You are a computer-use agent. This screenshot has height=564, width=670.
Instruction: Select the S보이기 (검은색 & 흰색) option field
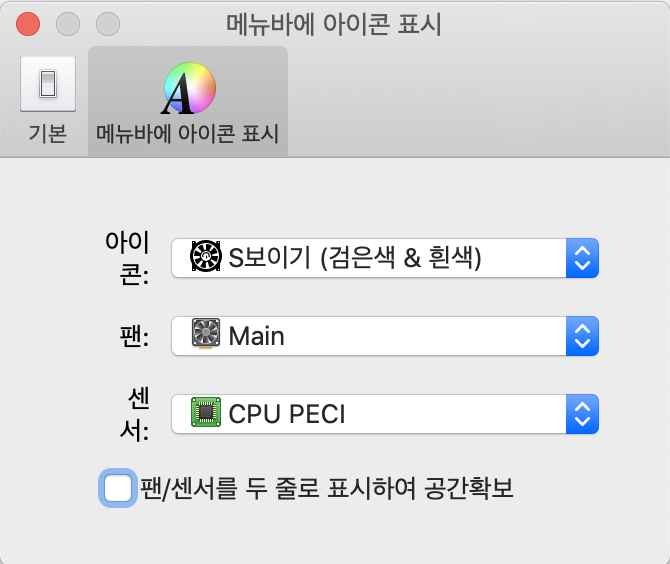point(385,258)
